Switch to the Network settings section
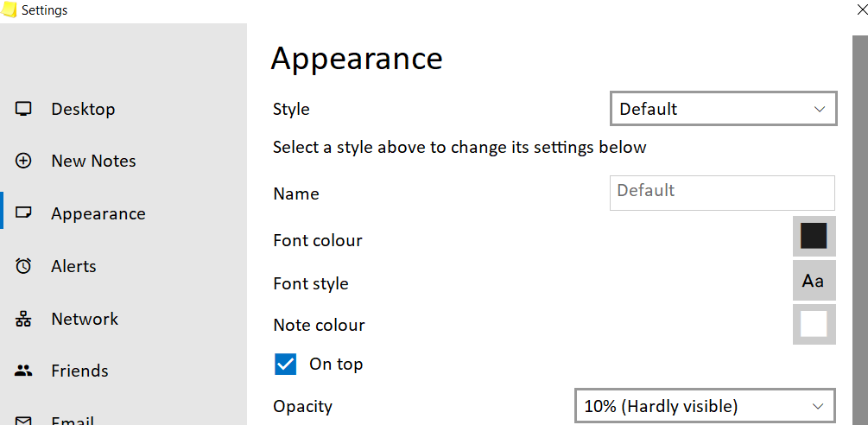868x425 pixels. [85, 319]
